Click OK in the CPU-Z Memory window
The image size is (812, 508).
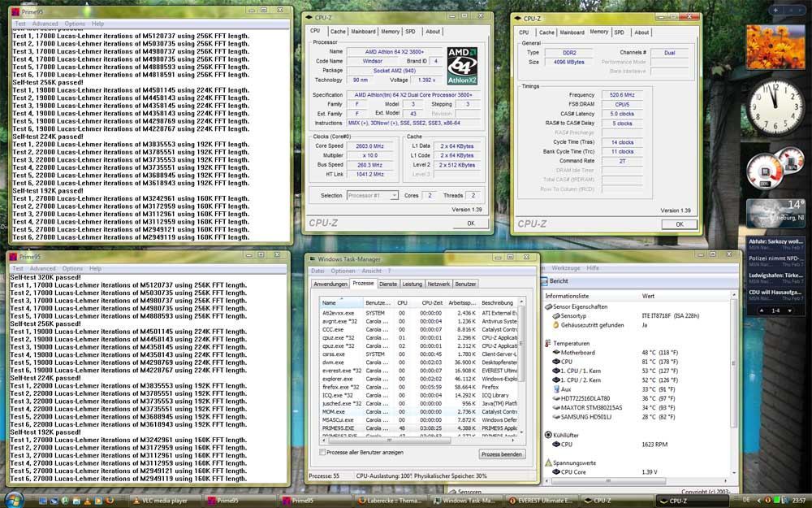(x=680, y=224)
